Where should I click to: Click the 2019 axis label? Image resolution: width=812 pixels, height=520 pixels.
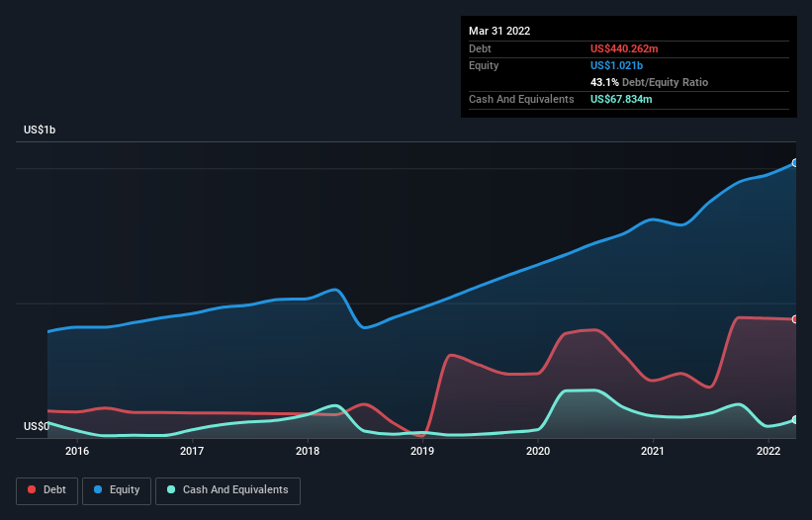[x=422, y=451]
